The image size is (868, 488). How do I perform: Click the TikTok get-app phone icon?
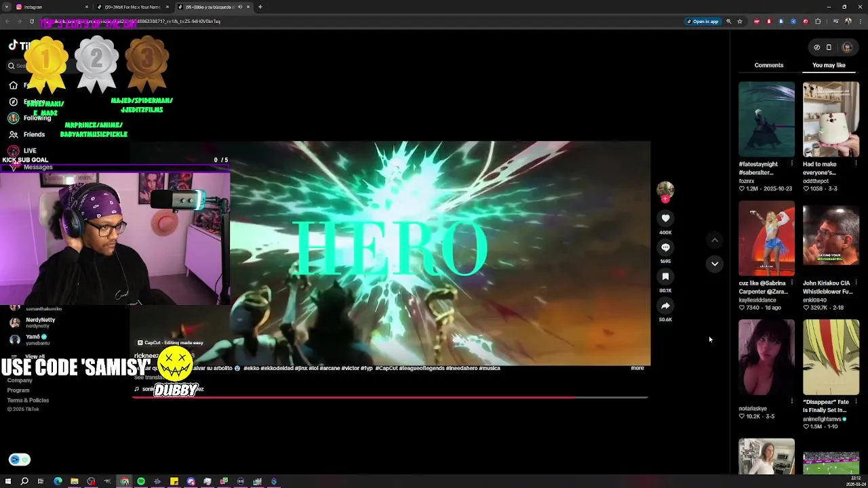(x=829, y=47)
